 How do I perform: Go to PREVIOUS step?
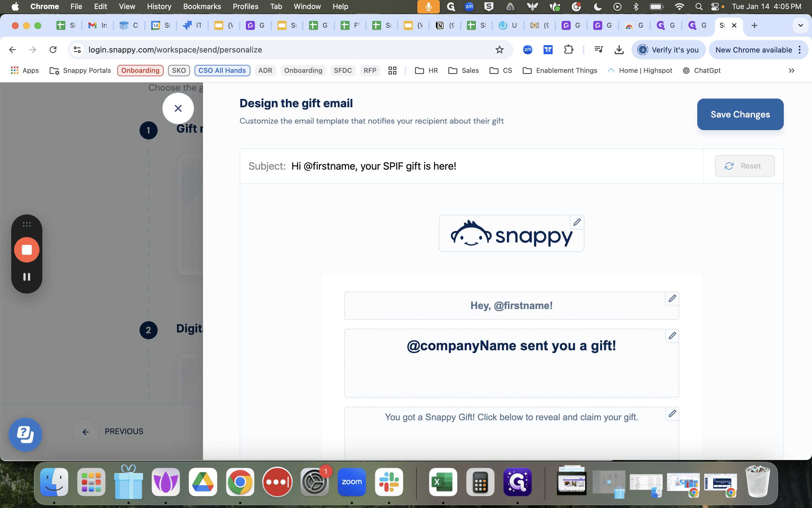pos(108,432)
